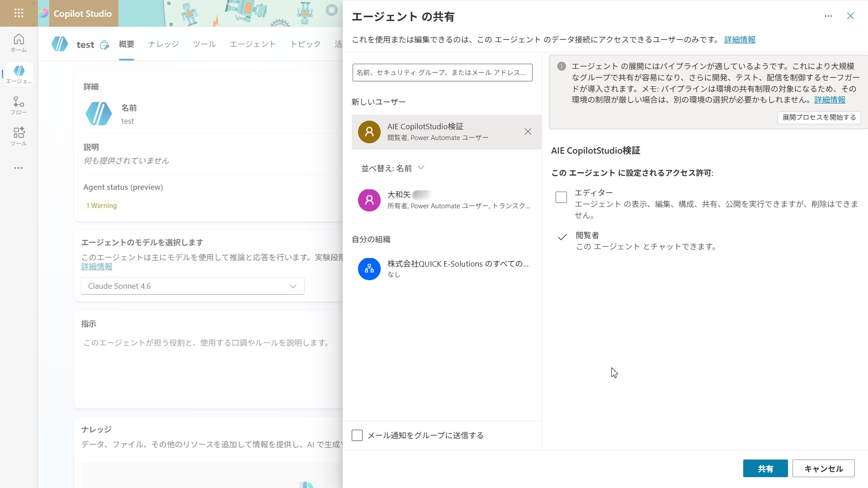Viewport: 868px width, 488px height.
Task: Go to Home in the left sidebar
Action: (x=19, y=43)
